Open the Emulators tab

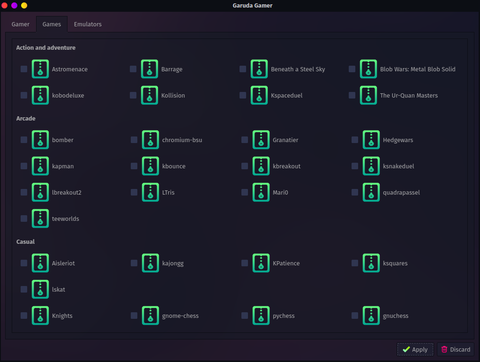point(88,24)
